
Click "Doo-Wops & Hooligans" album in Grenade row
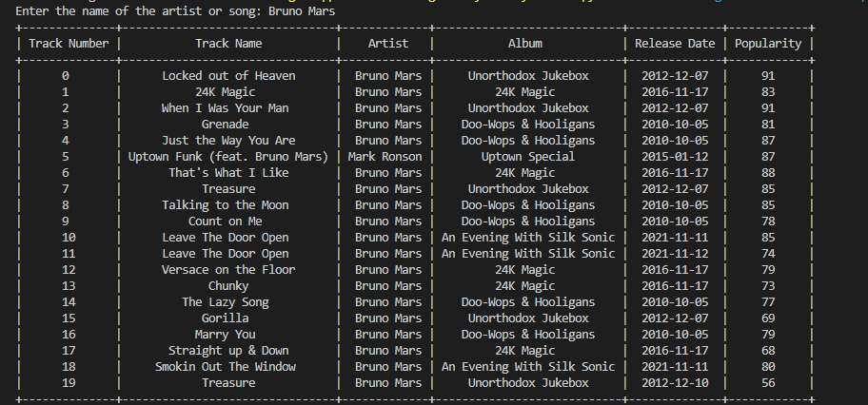point(528,124)
